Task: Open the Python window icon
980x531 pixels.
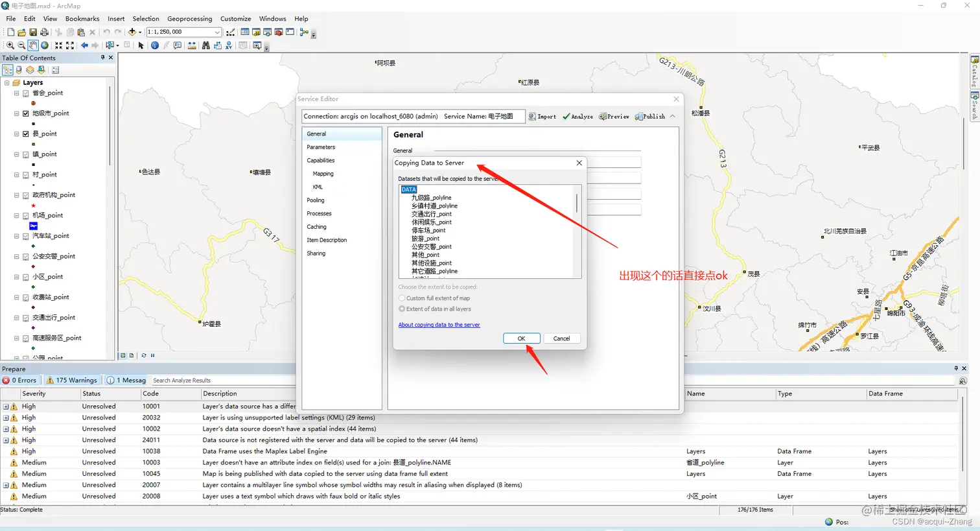Action: click(290, 32)
